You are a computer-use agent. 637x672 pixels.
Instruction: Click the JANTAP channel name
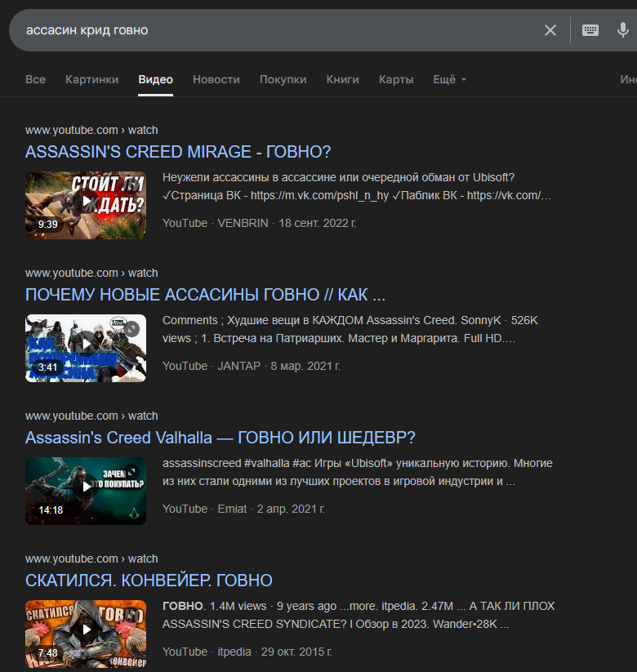(x=238, y=366)
